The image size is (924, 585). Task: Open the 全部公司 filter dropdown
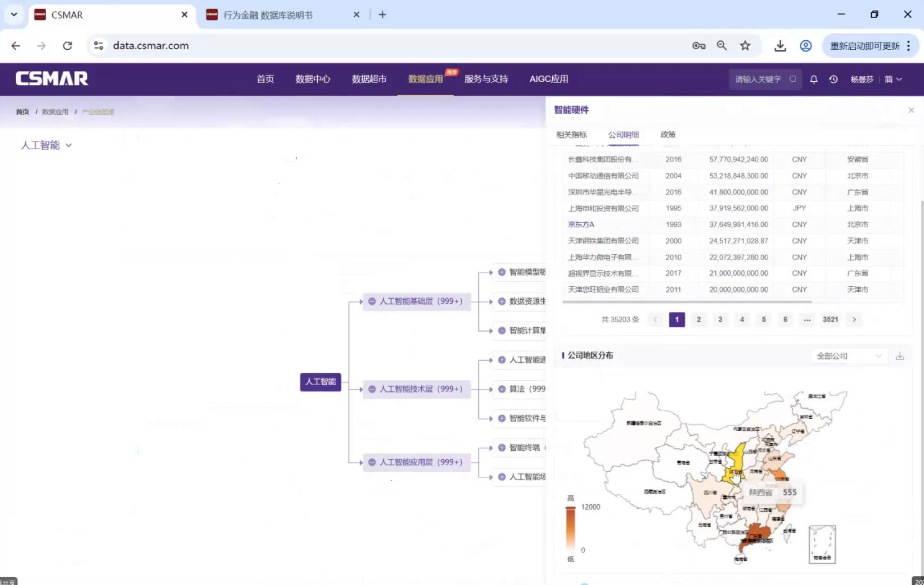[x=849, y=356]
